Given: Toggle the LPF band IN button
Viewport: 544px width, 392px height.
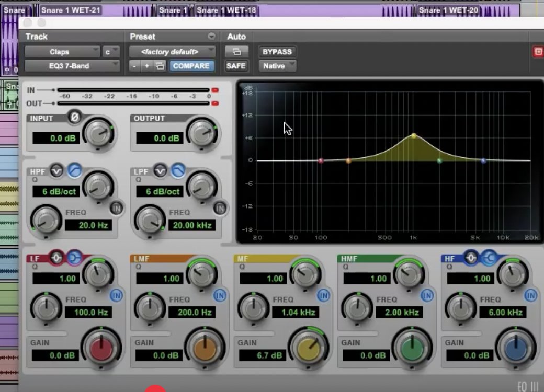Looking at the screenshot, I should coord(220,209).
